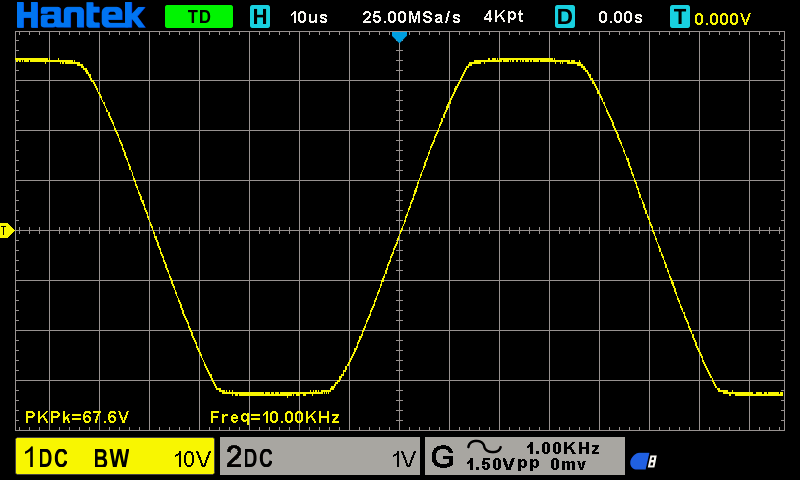Click the Hantek brand logo
This screenshot has width=800, height=480.
click(x=81, y=15)
